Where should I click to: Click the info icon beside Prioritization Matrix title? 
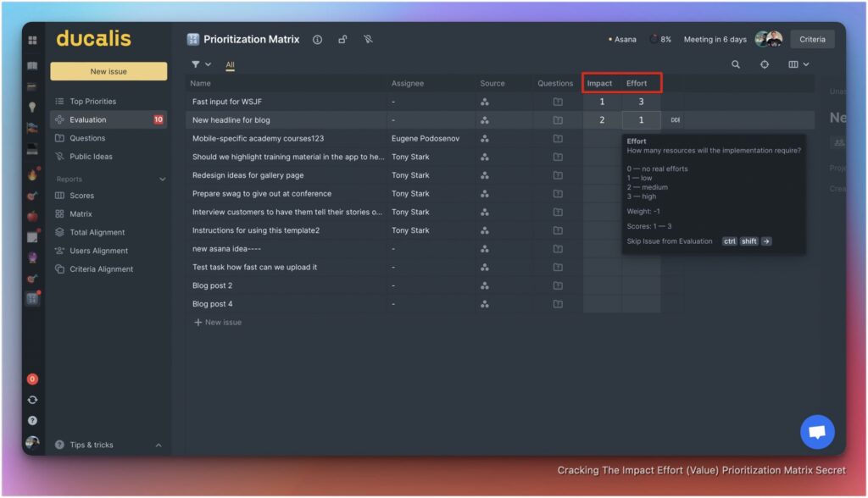[317, 39]
